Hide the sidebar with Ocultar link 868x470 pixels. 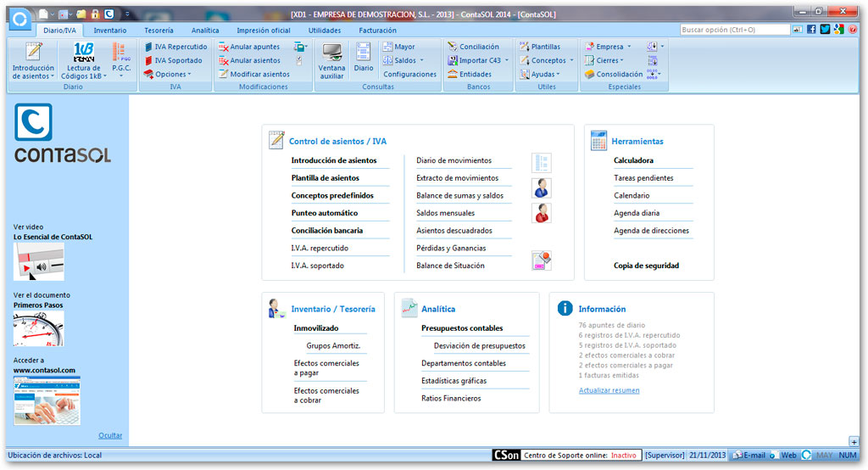110,435
